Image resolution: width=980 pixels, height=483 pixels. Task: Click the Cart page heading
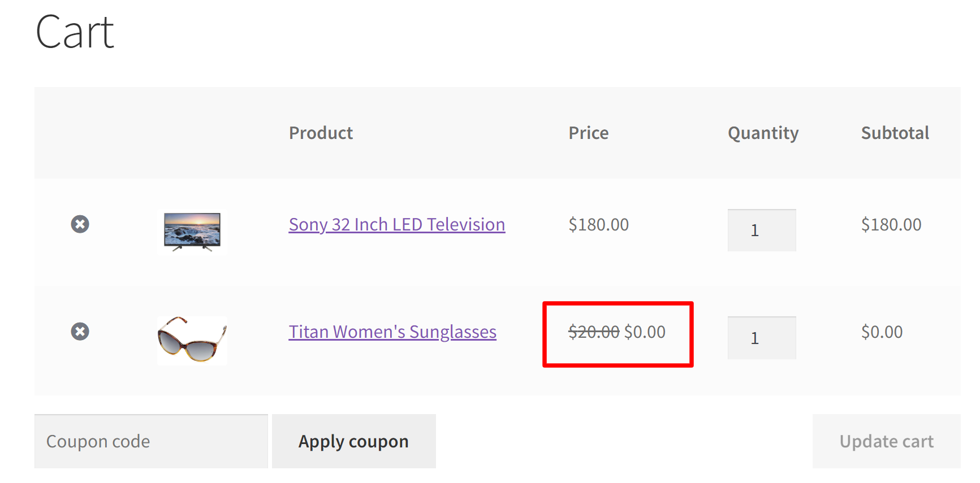coord(75,33)
